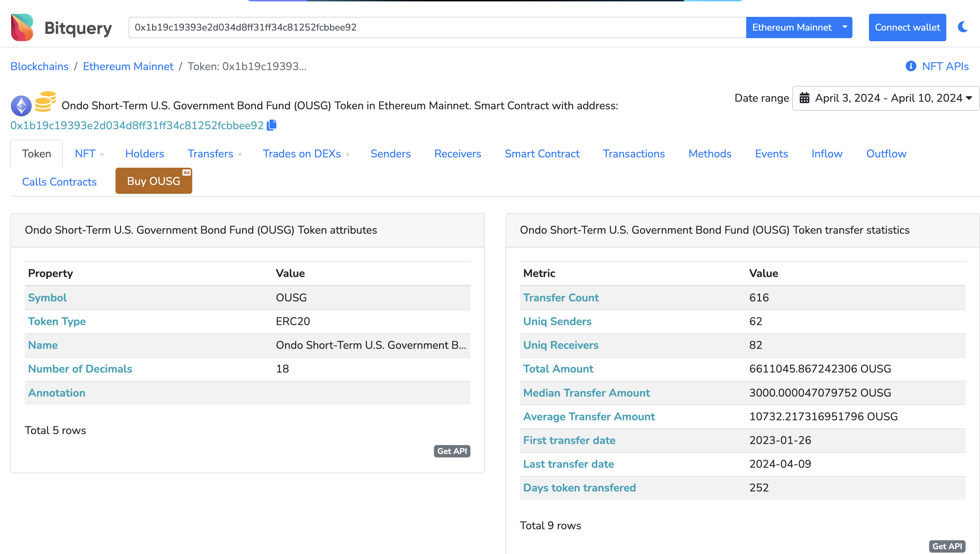Click the gold coins stack icon
Viewport: 980px width, 554px height.
(45, 101)
